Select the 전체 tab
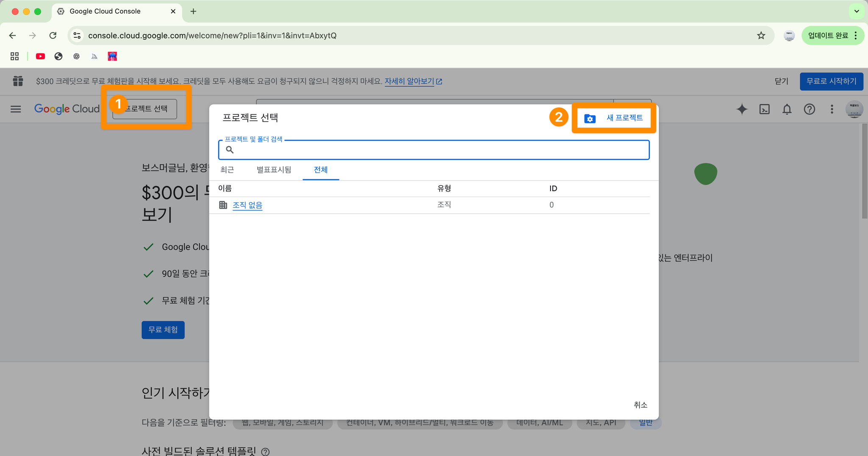The height and width of the screenshot is (456, 868). tap(321, 170)
